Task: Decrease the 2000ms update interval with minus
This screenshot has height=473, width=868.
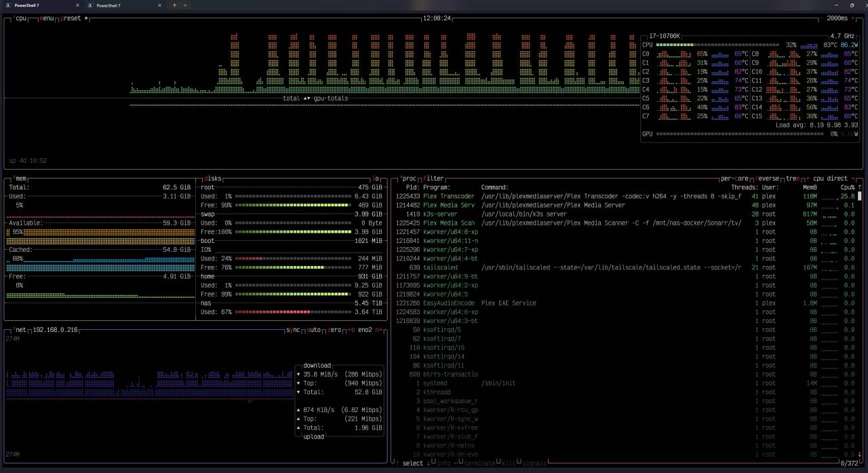Action: click(821, 18)
